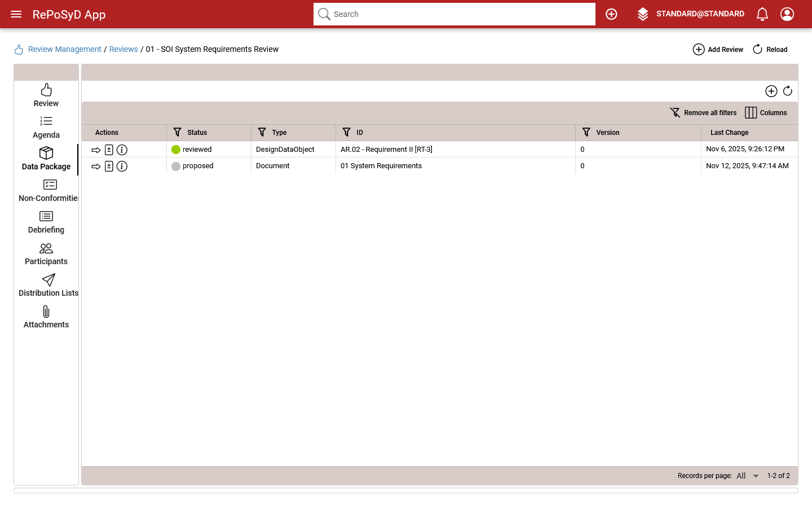Open info for AR.02 Requirement II row

coord(122,150)
